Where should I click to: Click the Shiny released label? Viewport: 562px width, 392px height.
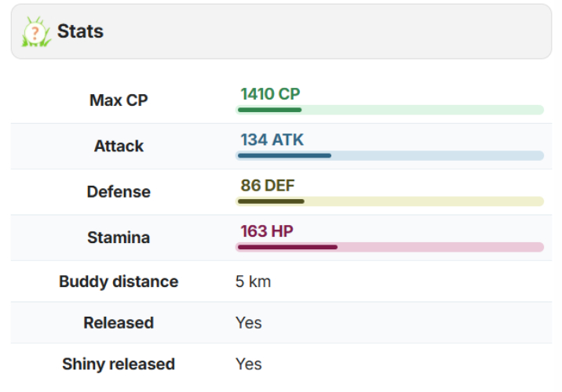coord(119,364)
